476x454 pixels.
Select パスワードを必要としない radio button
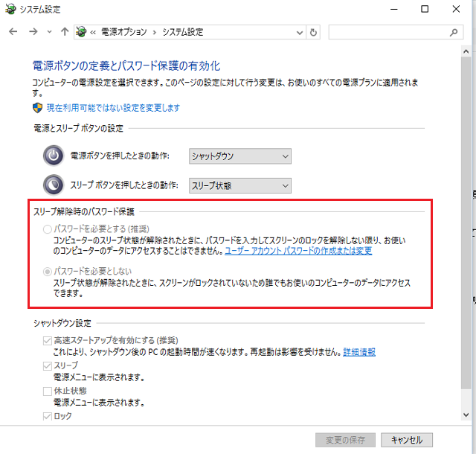(x=47, y=272)
